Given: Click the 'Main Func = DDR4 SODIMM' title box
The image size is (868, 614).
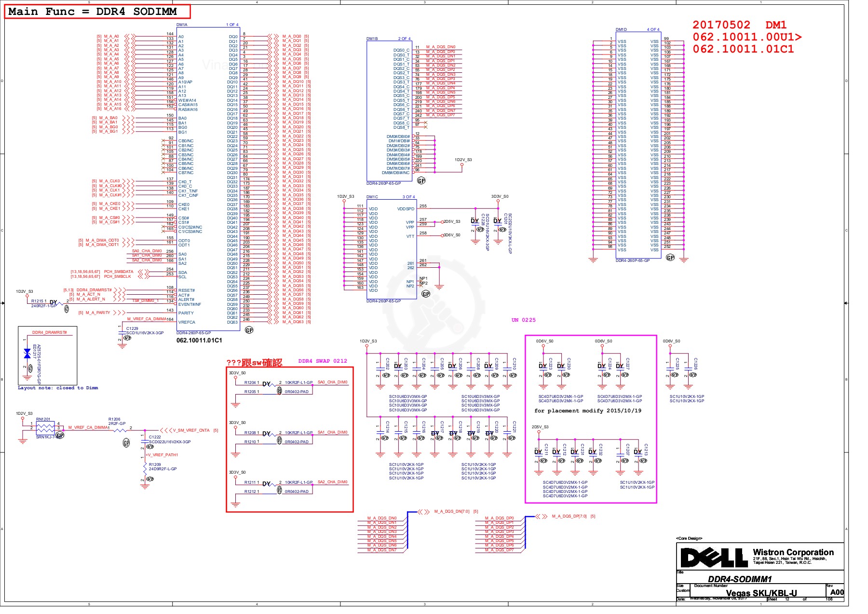Looking at the screenshot, I should 97,12.
